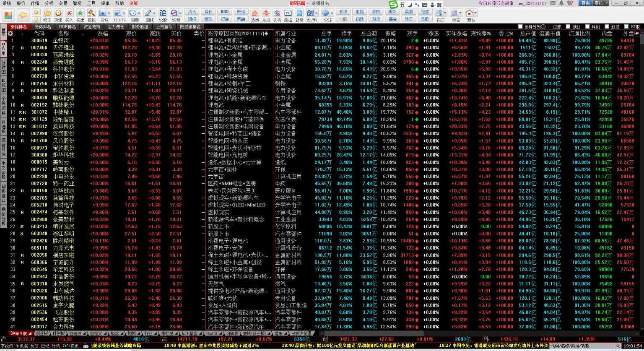This screenshot has height=351, width=644.
Task: Open the 委托 dropdown button
Action: click(601, 3)
